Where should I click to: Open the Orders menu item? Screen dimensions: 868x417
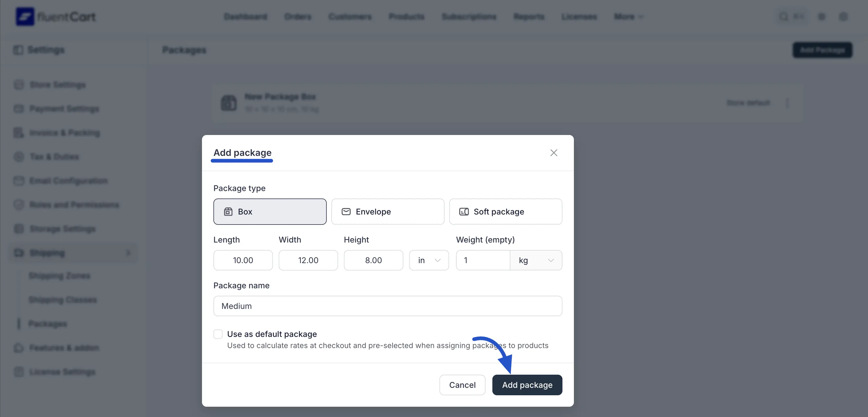[298, 17]
